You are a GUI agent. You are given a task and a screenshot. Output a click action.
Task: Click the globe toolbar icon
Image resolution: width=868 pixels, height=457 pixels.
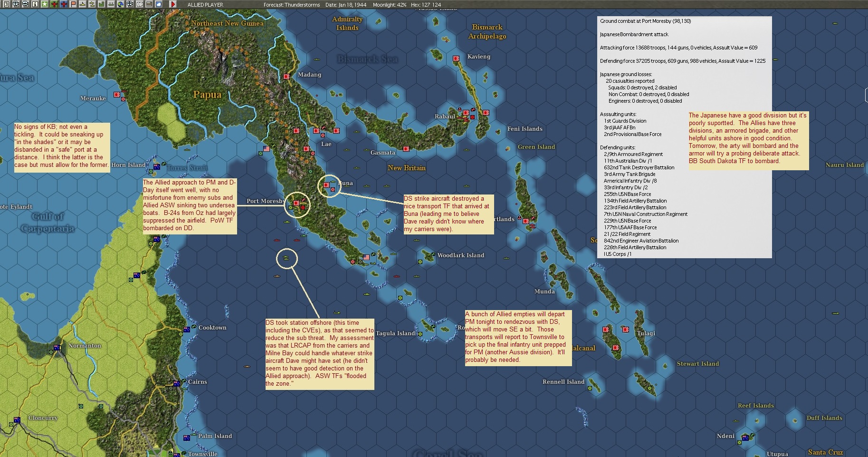click(x=121, y=4)
